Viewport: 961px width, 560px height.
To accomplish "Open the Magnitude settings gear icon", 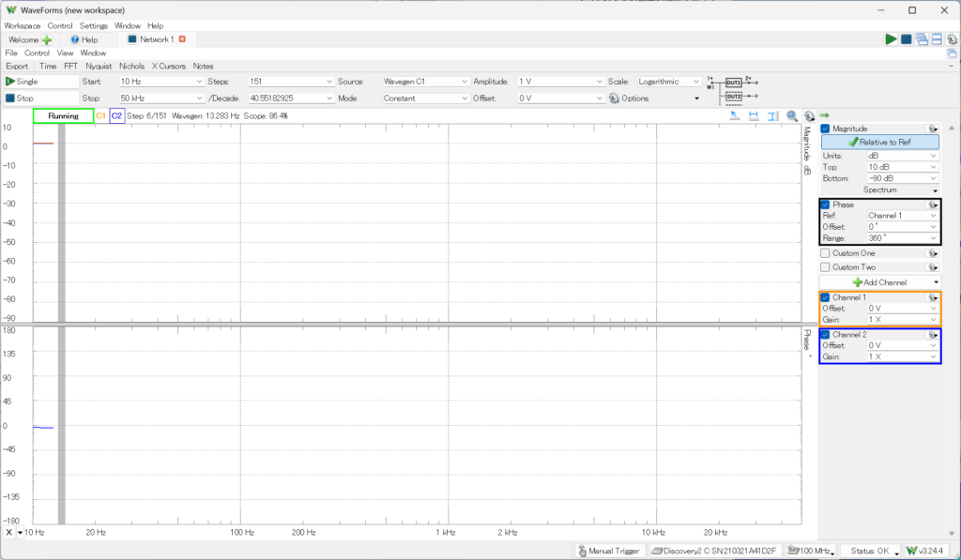I will coord(932,129).
